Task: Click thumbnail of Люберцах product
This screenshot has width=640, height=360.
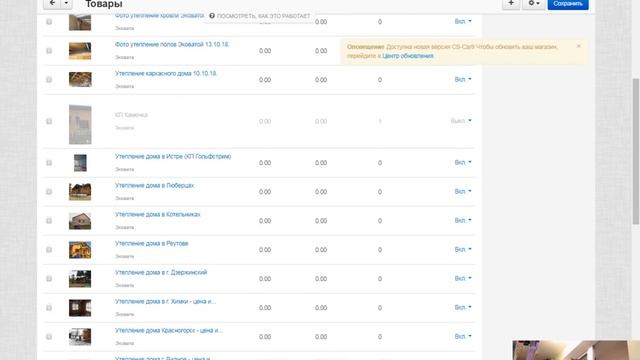Action: (x=80, y=192)
